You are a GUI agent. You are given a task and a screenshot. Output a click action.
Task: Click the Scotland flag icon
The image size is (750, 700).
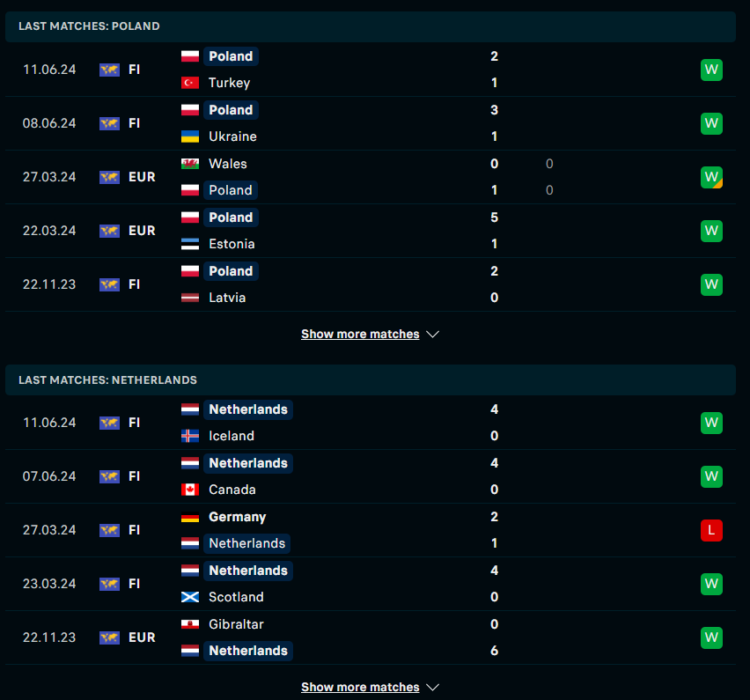click(190, 597)
